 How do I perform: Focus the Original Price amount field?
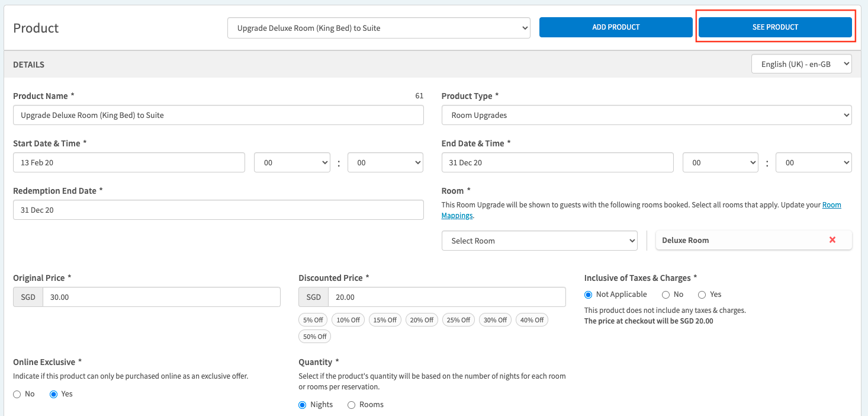(161, 297)
